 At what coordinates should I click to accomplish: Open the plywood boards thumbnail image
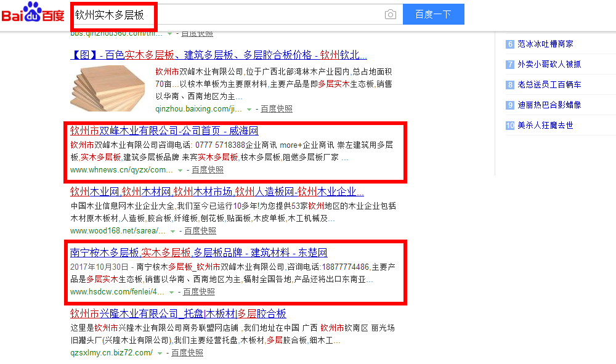tap(108, 88)
